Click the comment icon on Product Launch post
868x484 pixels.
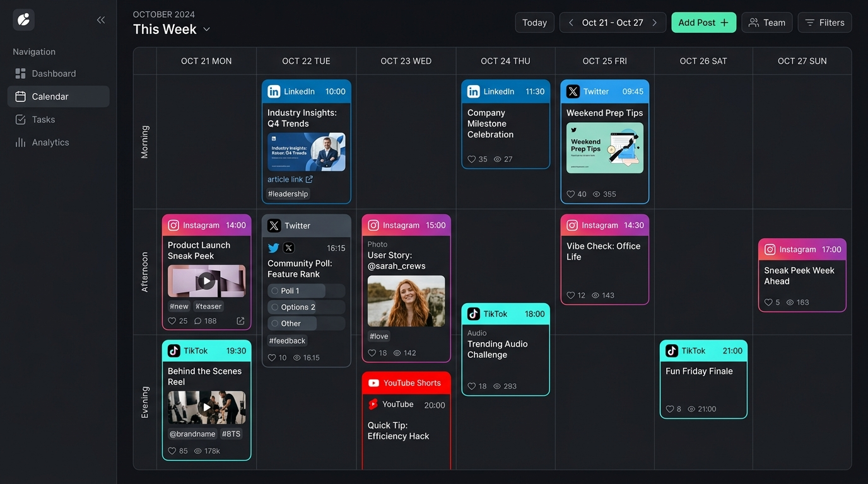coord(197,321)
